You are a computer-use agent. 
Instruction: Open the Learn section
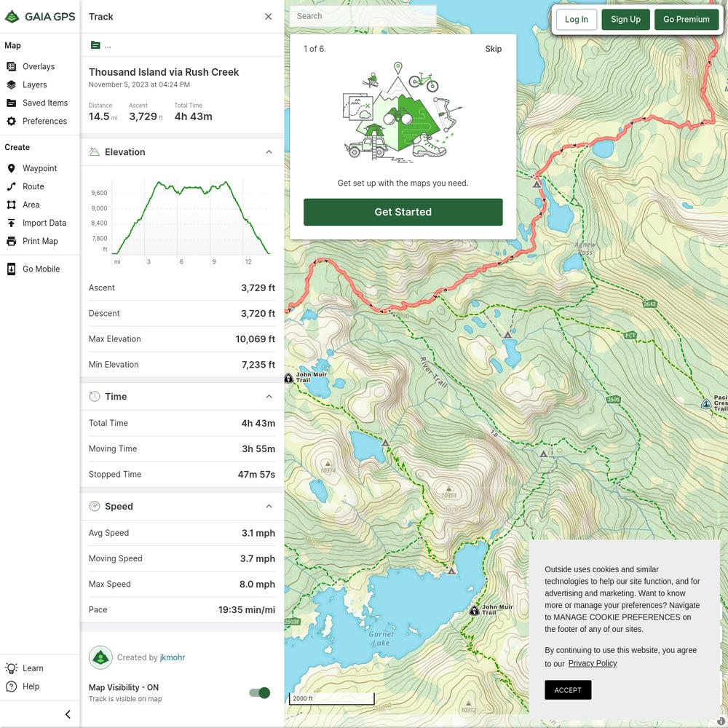(24, 668)
